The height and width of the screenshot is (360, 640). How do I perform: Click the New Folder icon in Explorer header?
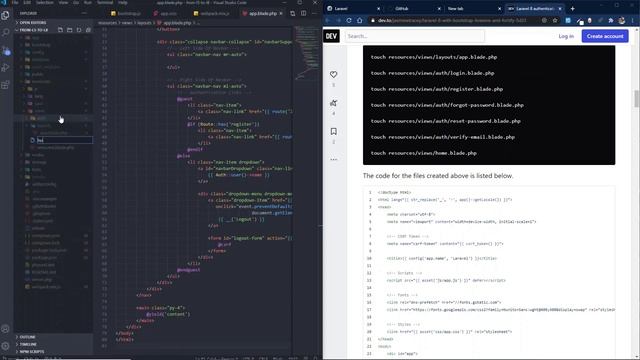click(x=69, y=30)
